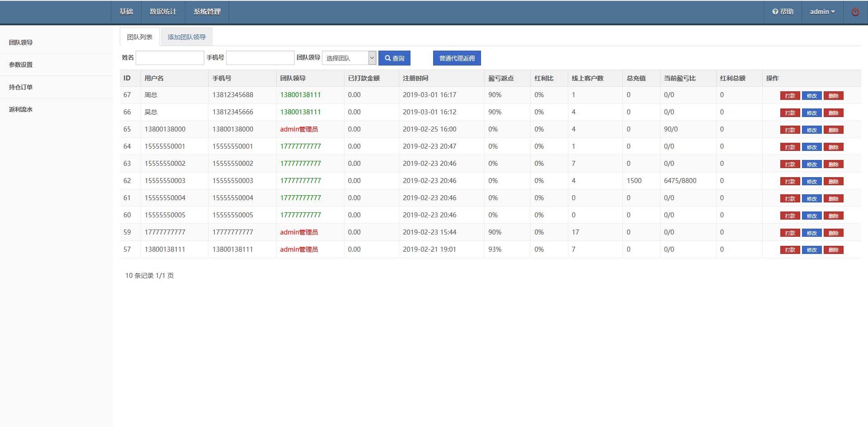Click team leader link 13800138111 for 吴总

coord(300,112)
